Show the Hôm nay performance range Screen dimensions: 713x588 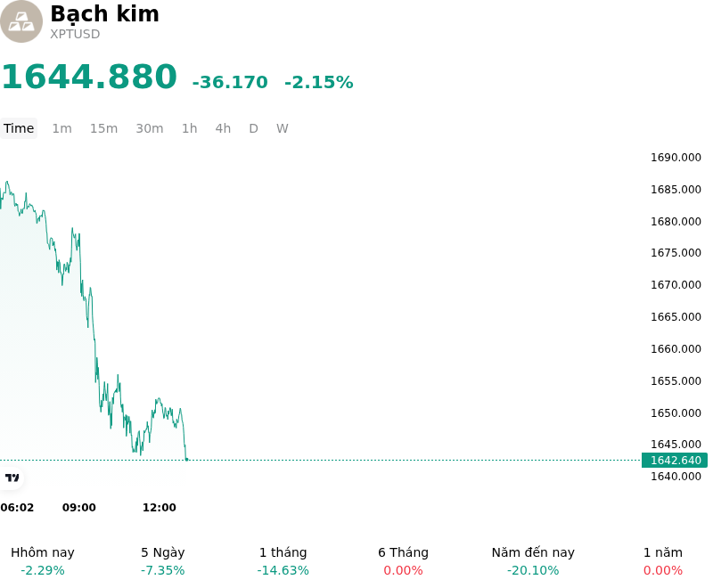(43, 561)
